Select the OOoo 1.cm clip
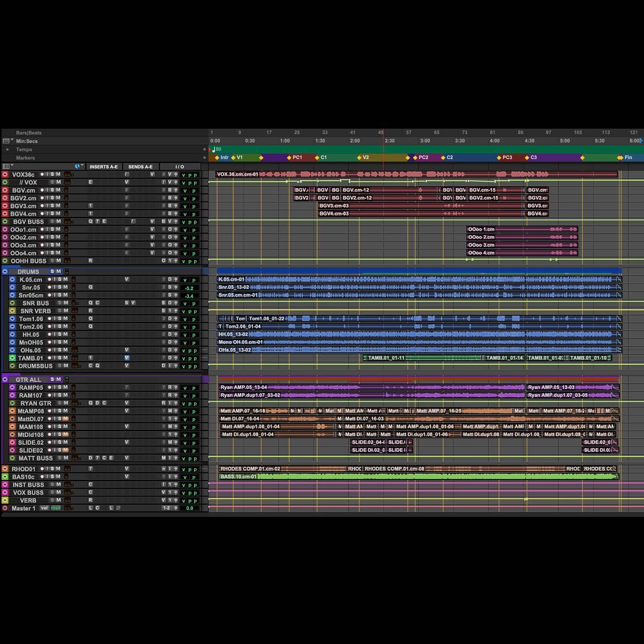This screenshot has height=644, width=644. click(x=522, y=229)
